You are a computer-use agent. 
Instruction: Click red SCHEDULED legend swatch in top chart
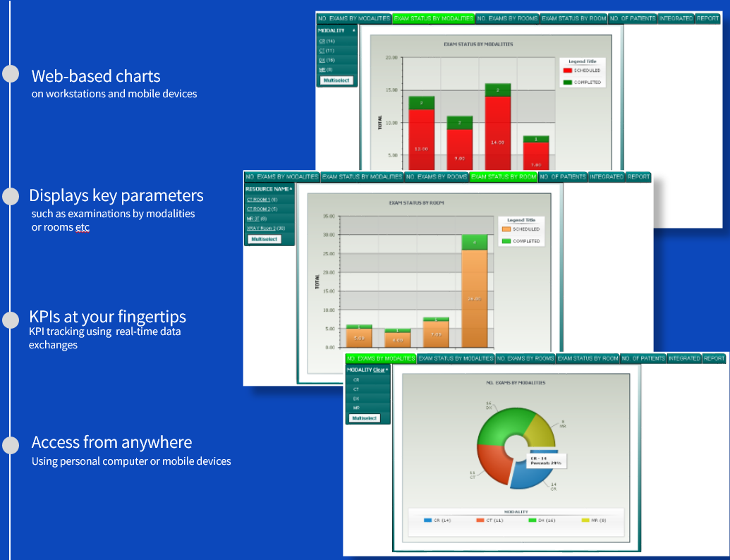click(x=568, y=71)
